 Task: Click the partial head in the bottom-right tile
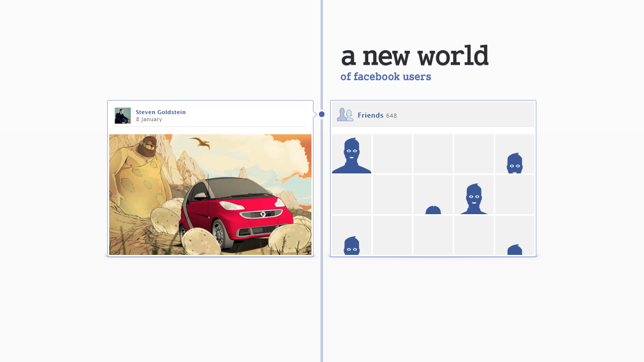click(x=514, y=249)
